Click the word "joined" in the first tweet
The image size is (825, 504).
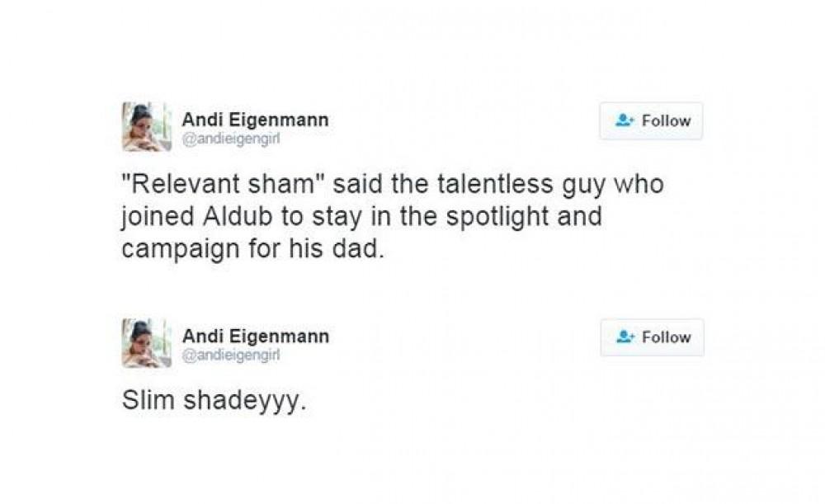coord(155,217)
